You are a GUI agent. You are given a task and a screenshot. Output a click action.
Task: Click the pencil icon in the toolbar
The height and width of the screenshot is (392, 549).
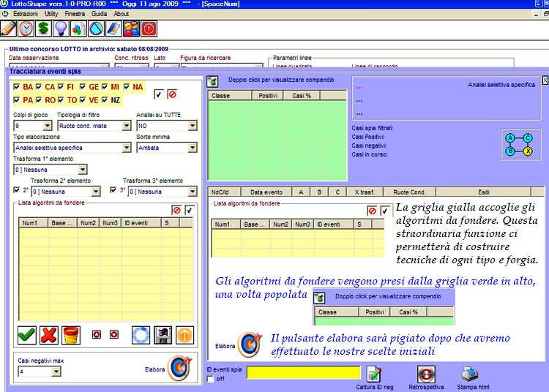coord(8,29)
